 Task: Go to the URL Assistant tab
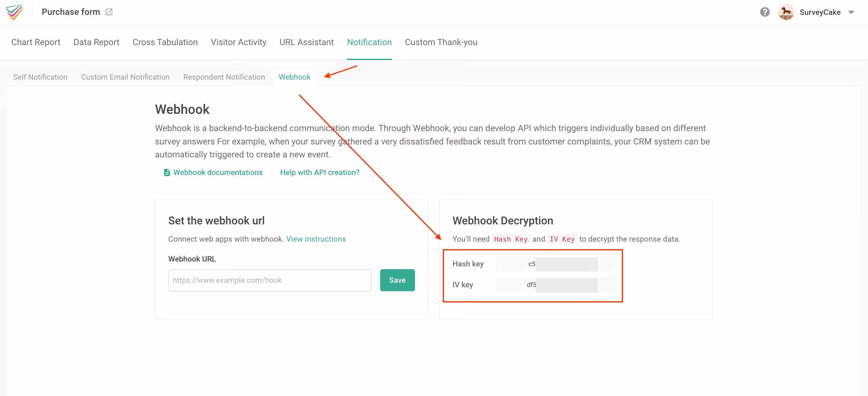pos(307,42)
